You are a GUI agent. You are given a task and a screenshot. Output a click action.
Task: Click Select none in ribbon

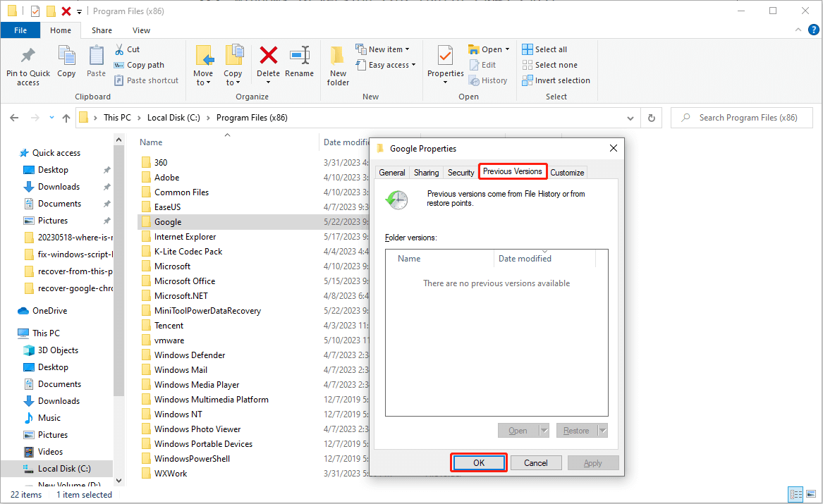(x=549, y=65)
